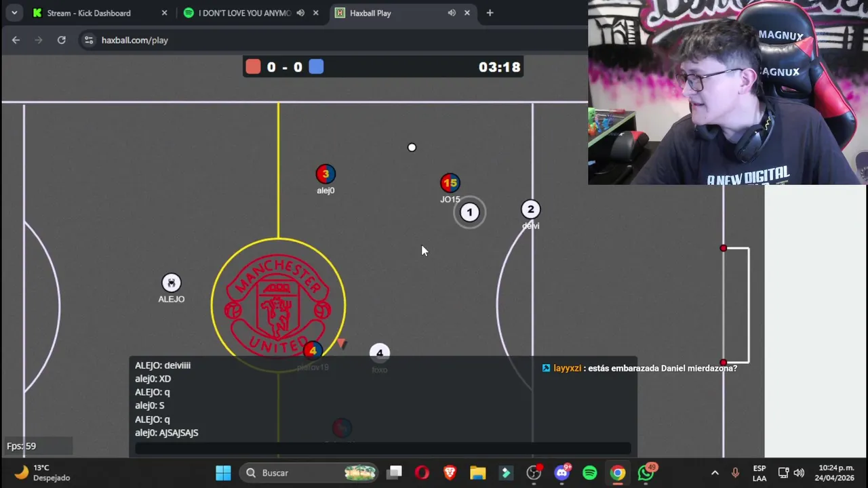The width and height of the screenshot is (868, 488).
Task: Open the volume tray icon
Action: coord(799,472)
